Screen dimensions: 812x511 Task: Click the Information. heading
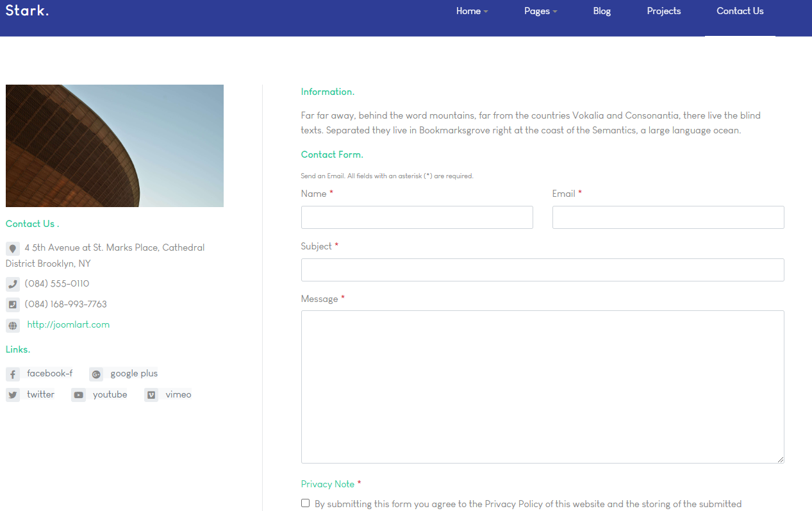tap(327, 92)
